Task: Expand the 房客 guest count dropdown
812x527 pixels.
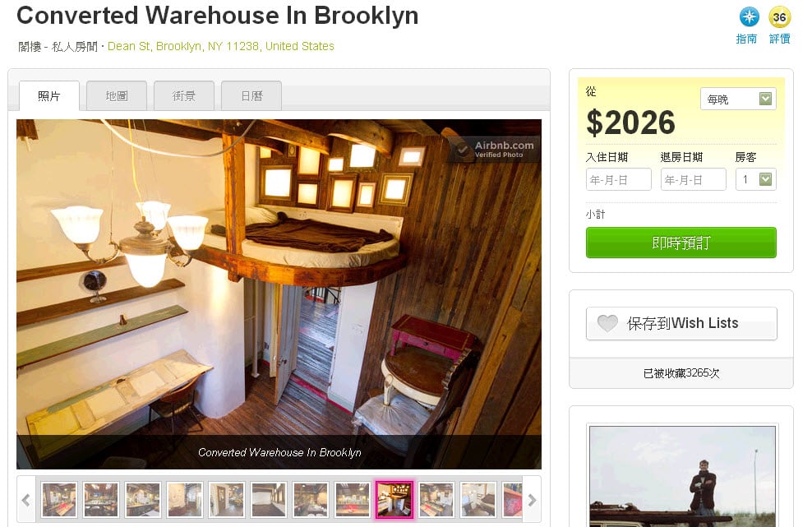Action: tap(755, 179)
